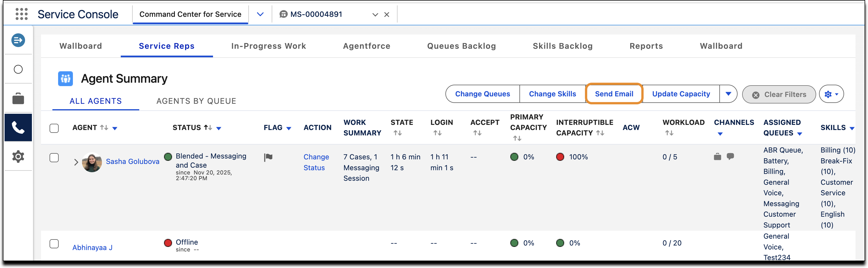Click the blue arrow icon in left sidebar
Image resolution: width=868 pixels, height=268 pixels.
coord(18,40)
